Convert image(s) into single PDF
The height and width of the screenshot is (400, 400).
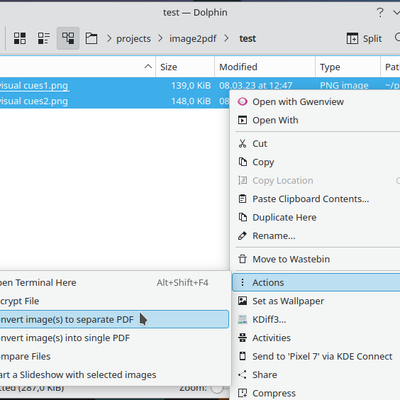coord(114,338)
